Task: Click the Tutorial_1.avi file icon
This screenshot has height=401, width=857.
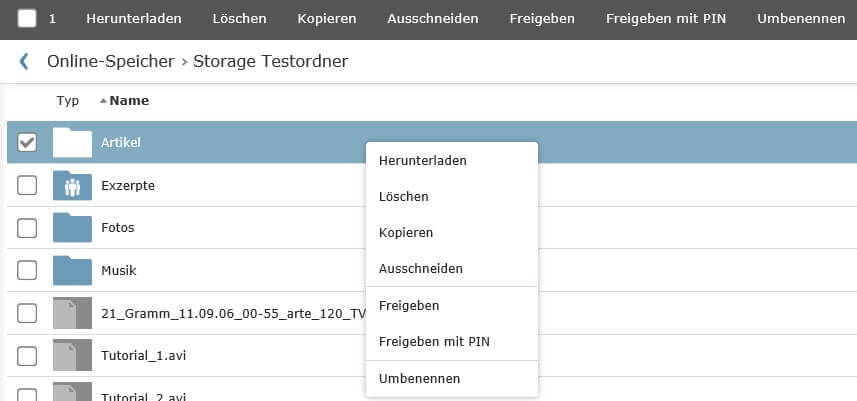Action: 72,356
